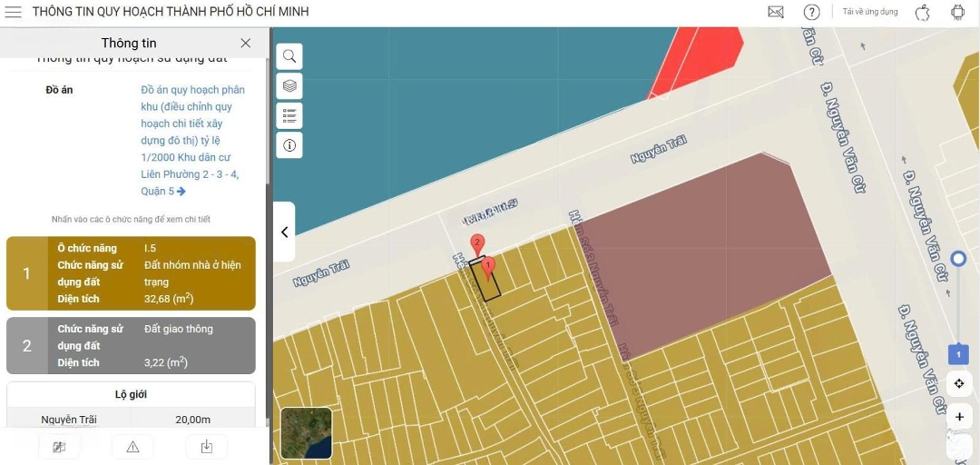
Task: Download the Apple iOS app
Action: (923, 12)
